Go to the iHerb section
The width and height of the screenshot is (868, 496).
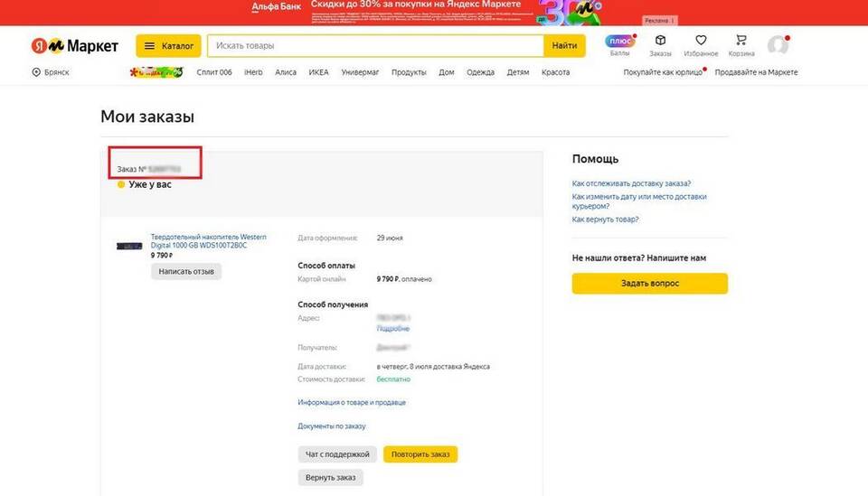click(253, 72)
